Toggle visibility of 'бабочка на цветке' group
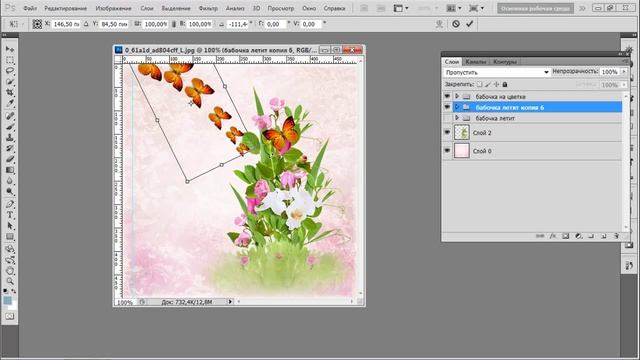The image size is (640, 360). (x=447, y=96)
